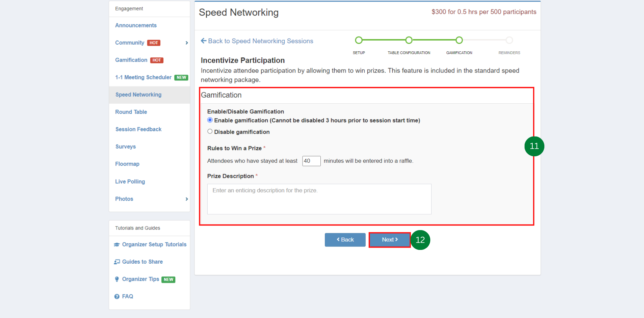The height and width of the screenshot is (318, 644).
Task: Click the back arrow icon near page top
Action: pyautogui.click(x=203, y=41)
